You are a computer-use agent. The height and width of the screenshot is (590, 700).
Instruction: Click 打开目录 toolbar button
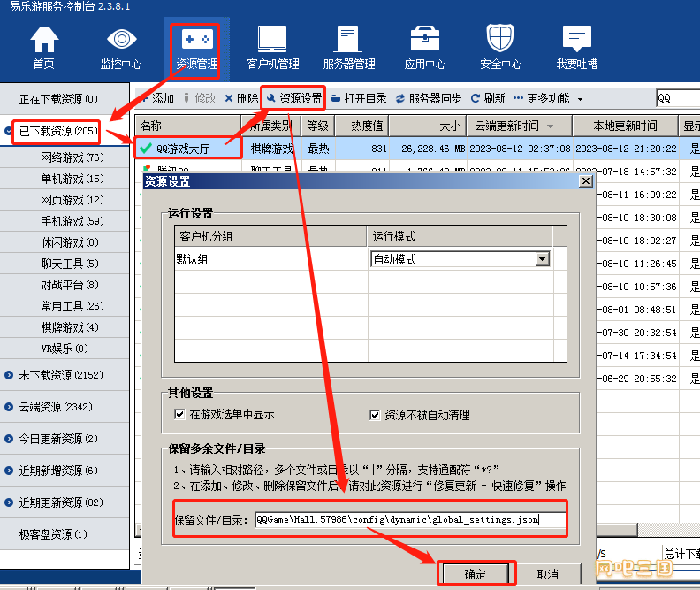(359, 98)
